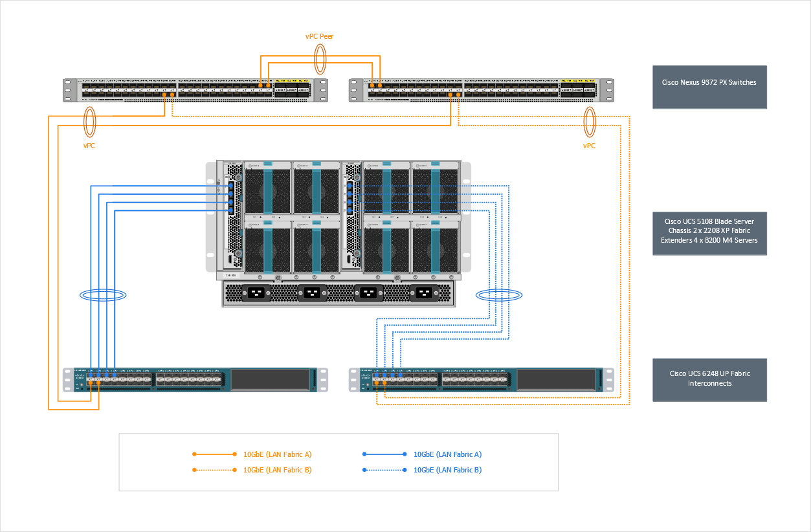Click the "vPC" text under right ellipse
This screenshot has width=811, height=532.
589,146
